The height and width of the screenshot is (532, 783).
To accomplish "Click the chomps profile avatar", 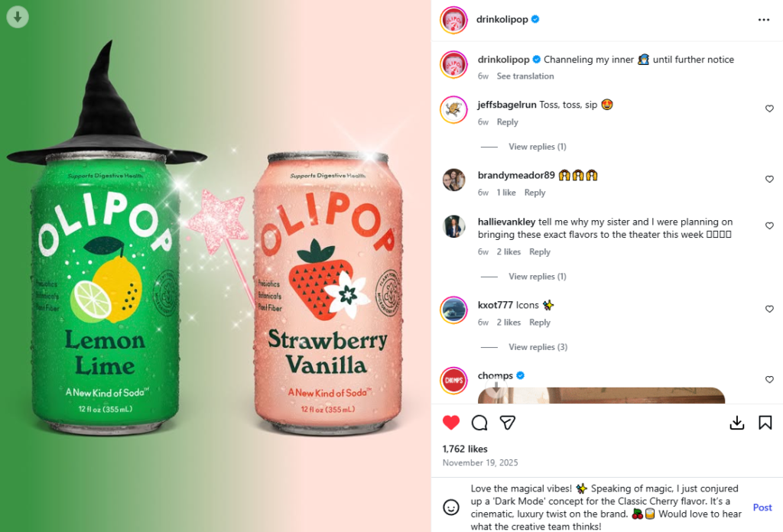I will click(x=453, y=381).
